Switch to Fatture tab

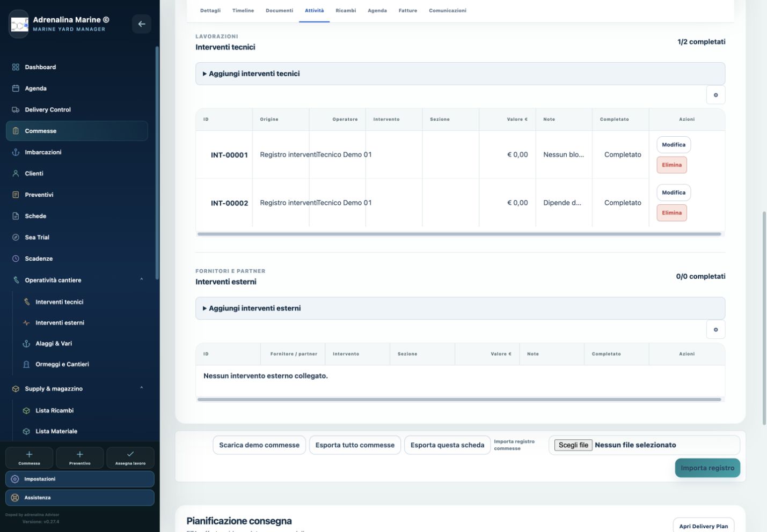(408, 11)
